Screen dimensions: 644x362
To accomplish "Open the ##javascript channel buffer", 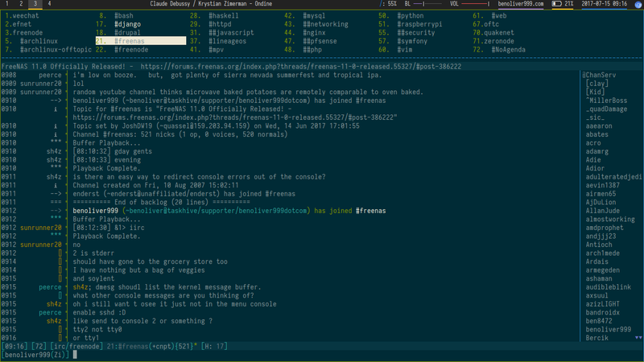I will (231, 33).
